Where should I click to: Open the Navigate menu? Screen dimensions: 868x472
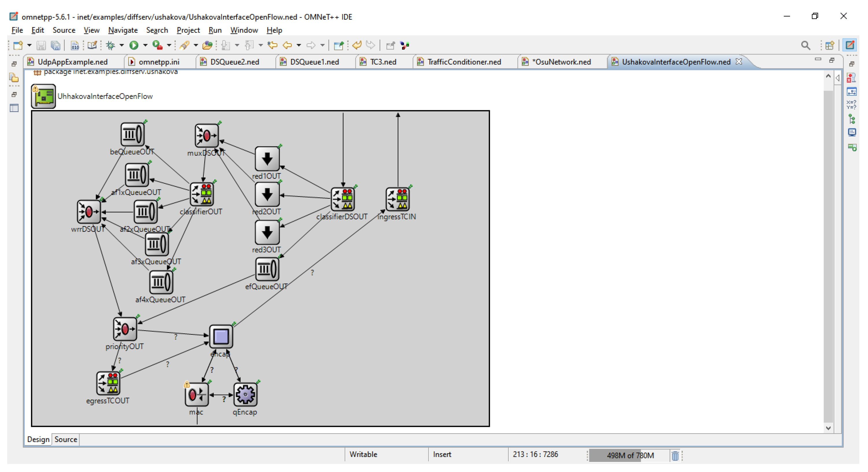(123, 30)
